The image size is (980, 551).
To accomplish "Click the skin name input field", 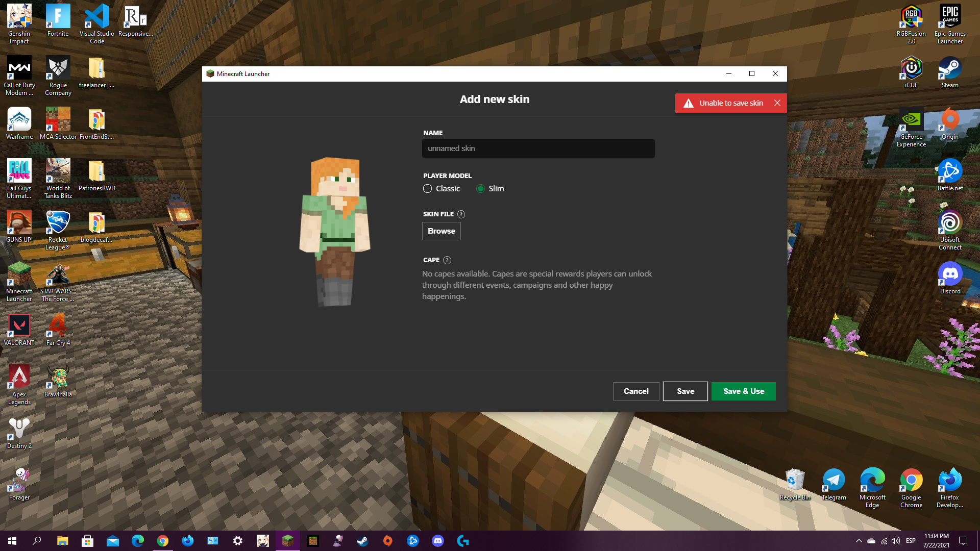I will tap(538, 148).
